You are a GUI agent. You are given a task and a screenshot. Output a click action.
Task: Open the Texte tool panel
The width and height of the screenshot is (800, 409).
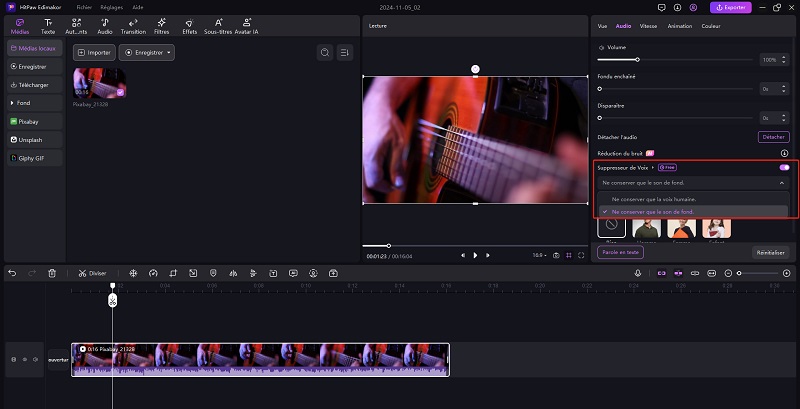(x=48, y=25)
